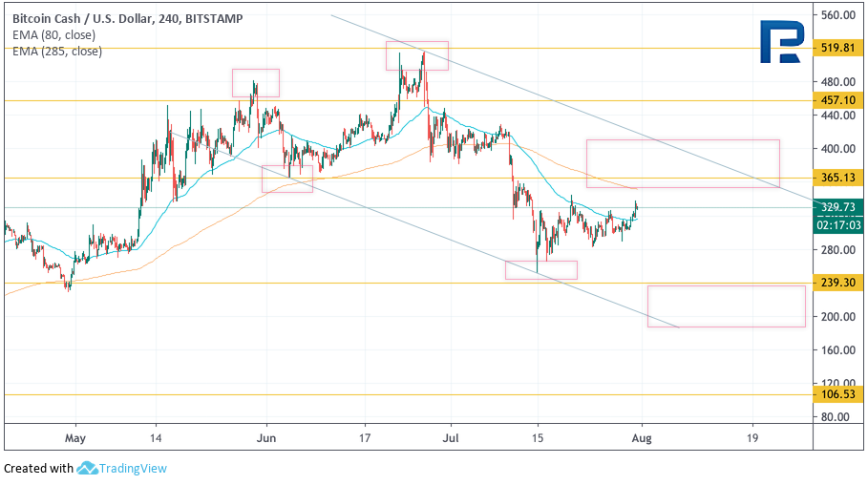Click the bar countdown timer 02:17:03
Viewport: 868px width, 485px height.
pyautogui.click(x=836, y=225)
